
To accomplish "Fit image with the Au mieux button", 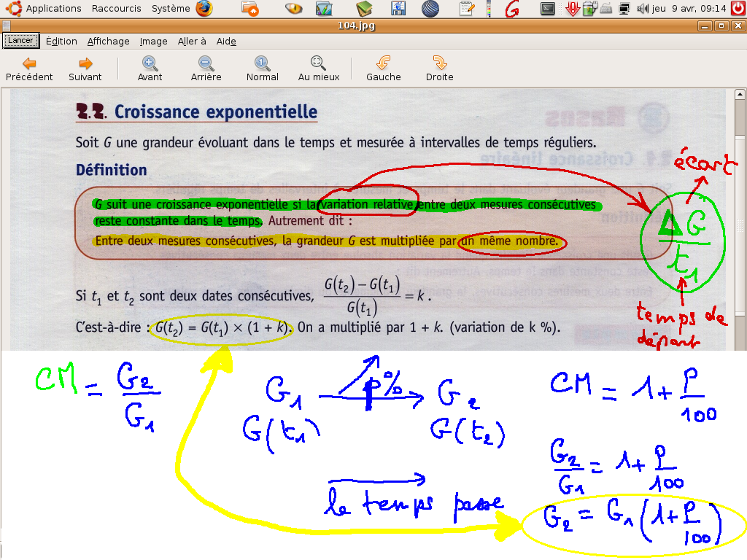I will pyautogui.click(x=319, y=69).
